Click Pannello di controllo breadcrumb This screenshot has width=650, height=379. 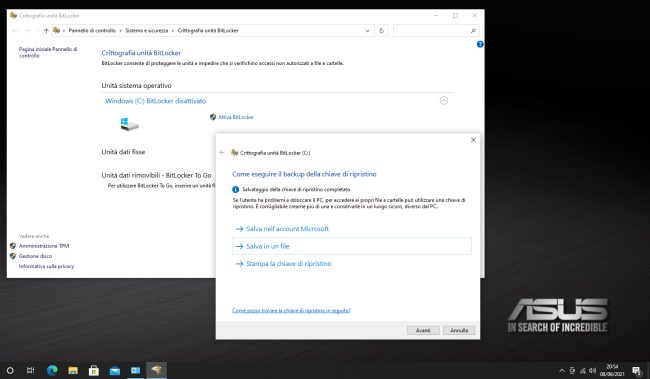point(92,31)
